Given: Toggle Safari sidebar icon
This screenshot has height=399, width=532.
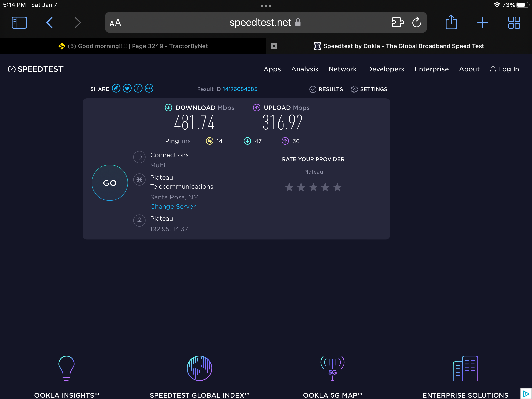Looking at the screenshot, I should 19,22.
